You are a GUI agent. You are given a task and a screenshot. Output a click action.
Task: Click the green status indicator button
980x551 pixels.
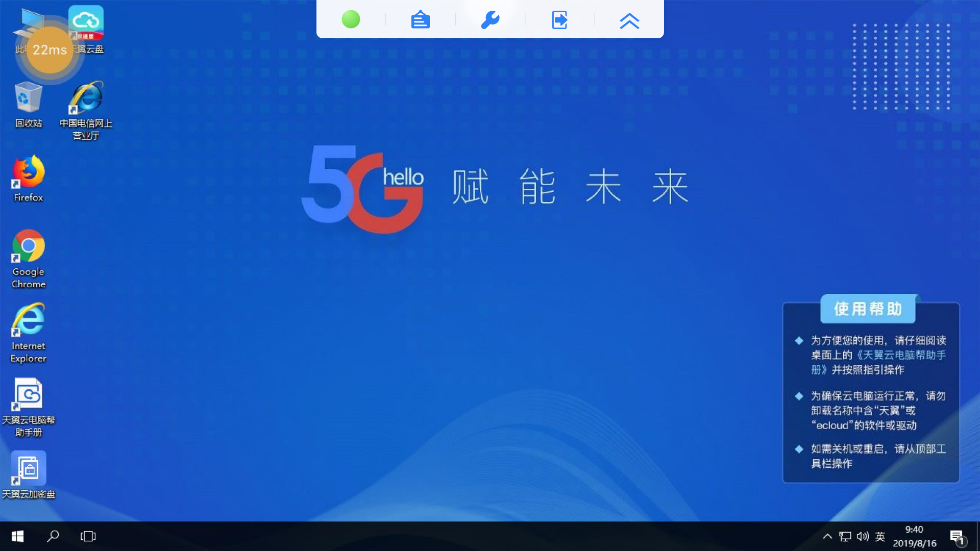pyautogui.click(x=351, y=19)
